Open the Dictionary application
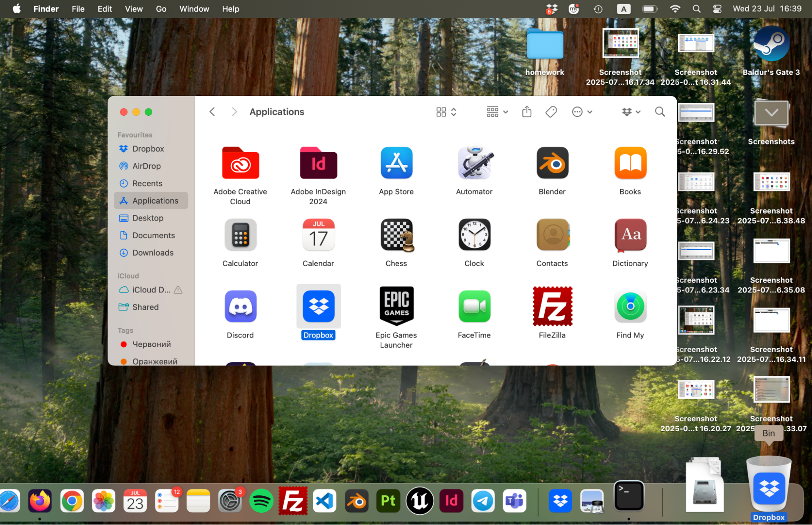The height and width of the screenshot is (525, 812). [x=630, y=235]
